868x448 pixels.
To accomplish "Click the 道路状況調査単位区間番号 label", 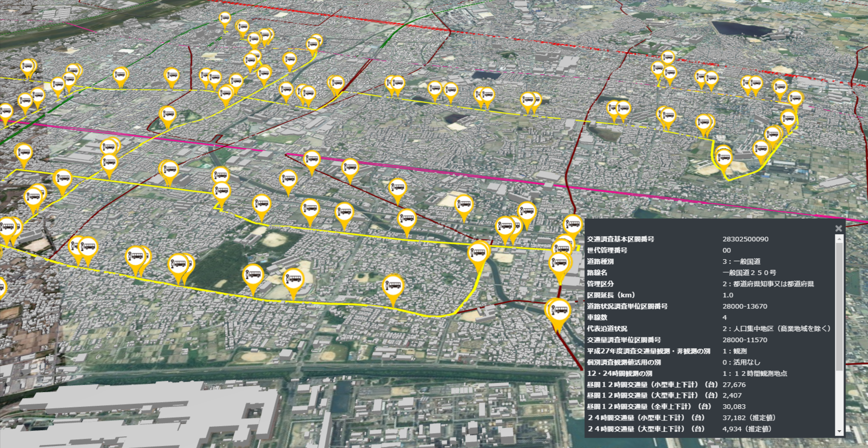I will click(627, 306).
